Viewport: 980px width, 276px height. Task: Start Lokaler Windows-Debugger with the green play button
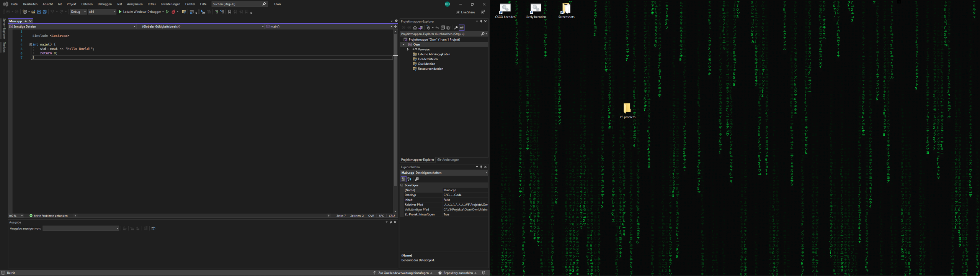click(x=120, y=12)
